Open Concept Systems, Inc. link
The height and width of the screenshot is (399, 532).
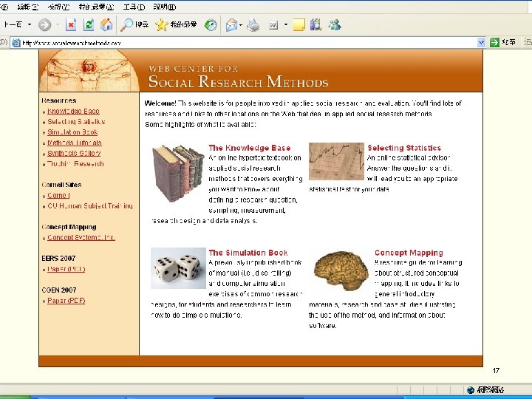(81, 237)
